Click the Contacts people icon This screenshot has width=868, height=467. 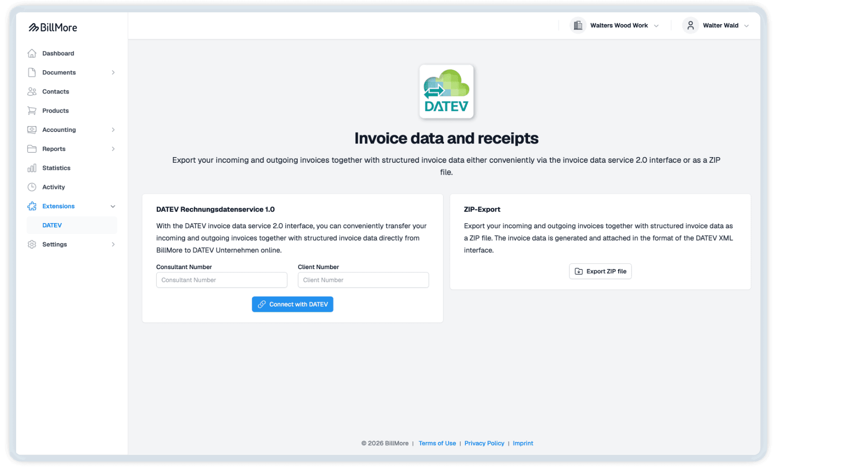pyautogui.click(x=32, y=92)
